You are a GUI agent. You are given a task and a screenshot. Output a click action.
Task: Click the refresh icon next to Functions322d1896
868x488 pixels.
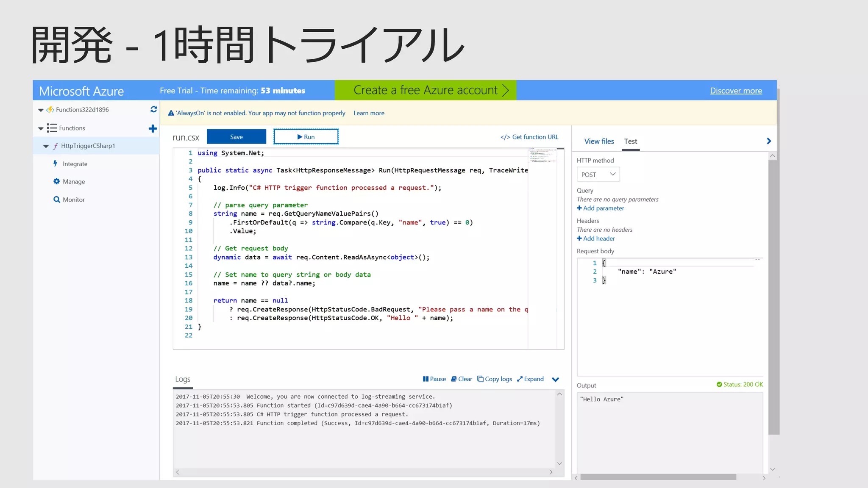tap(153, 109)
